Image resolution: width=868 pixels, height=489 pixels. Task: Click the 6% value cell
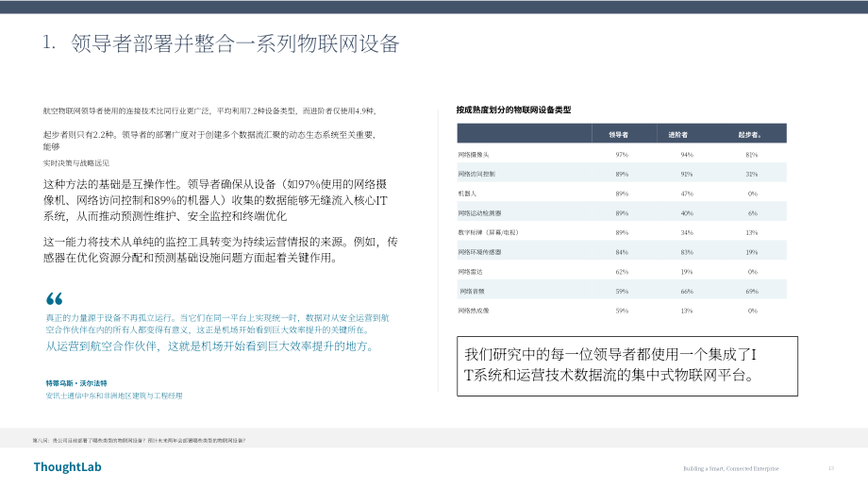tap(752, 213)
